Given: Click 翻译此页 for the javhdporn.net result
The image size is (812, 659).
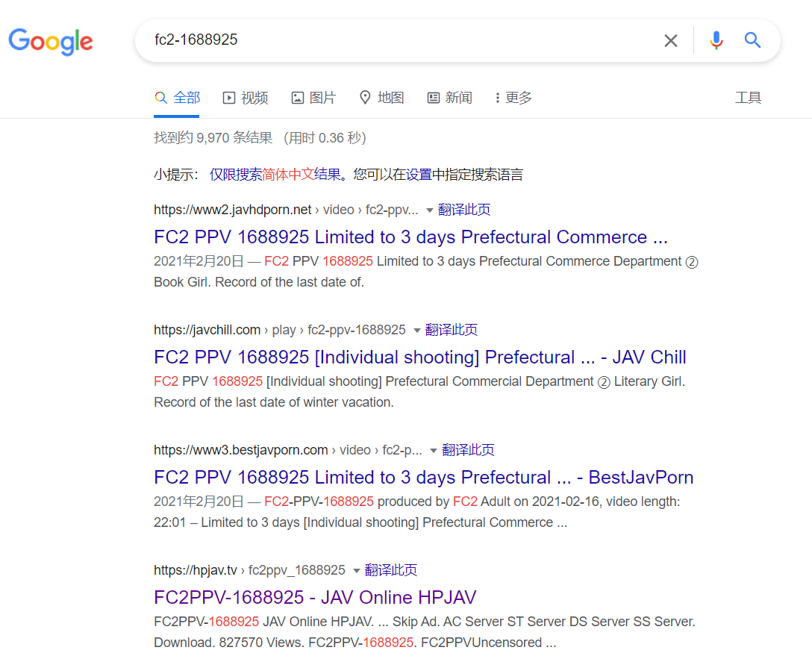Looking at the screenshot, I should pos(464,210).
